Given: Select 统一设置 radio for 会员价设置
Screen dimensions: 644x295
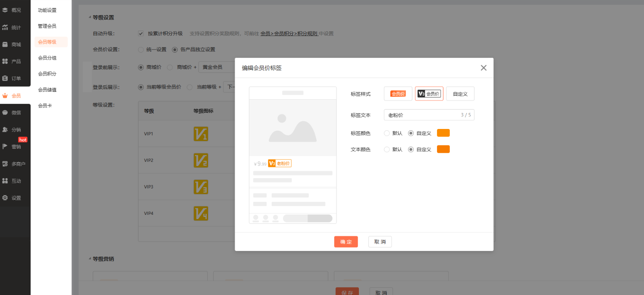Looking at the screenshot, I should 141,50.
